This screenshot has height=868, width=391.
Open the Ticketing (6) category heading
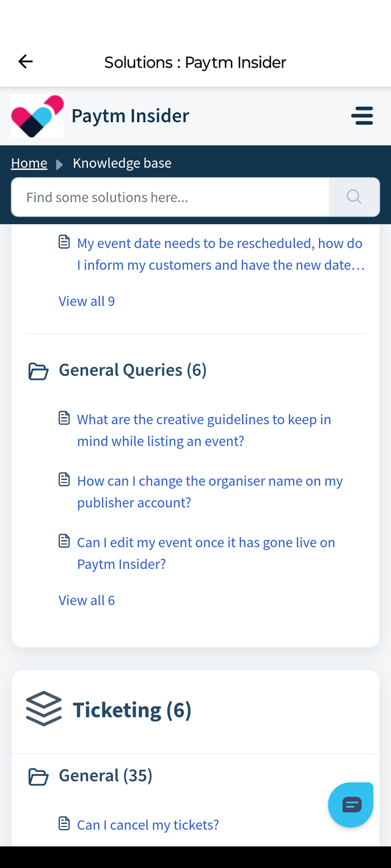tap(132, 710)
